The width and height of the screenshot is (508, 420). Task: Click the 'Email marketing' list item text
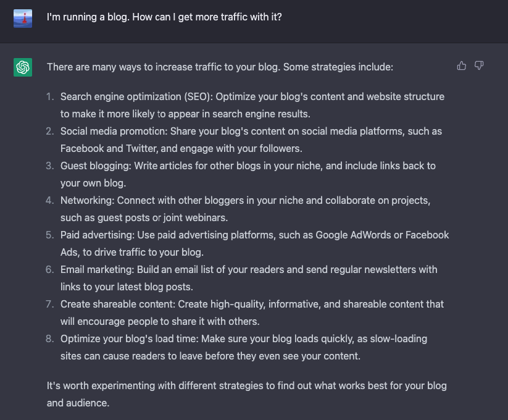pos(249,278)
